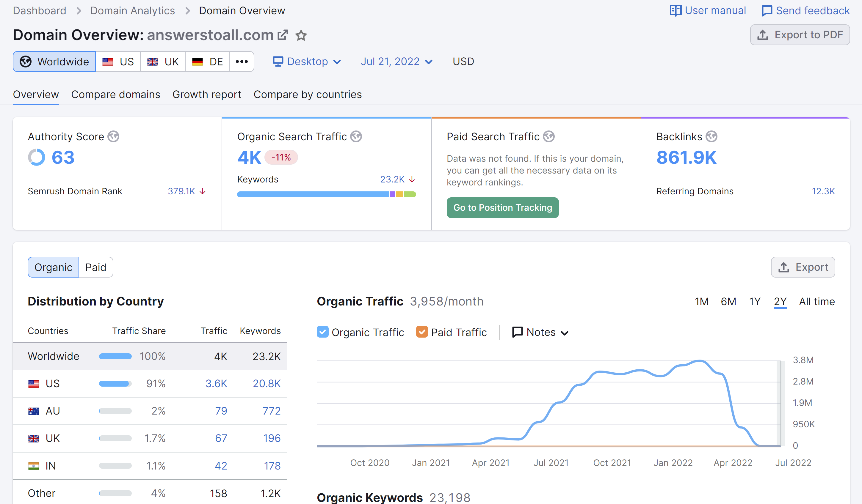Click the red down arrow next to 379.1K
The image size is (862, 504).
click(x=203, y=191)
